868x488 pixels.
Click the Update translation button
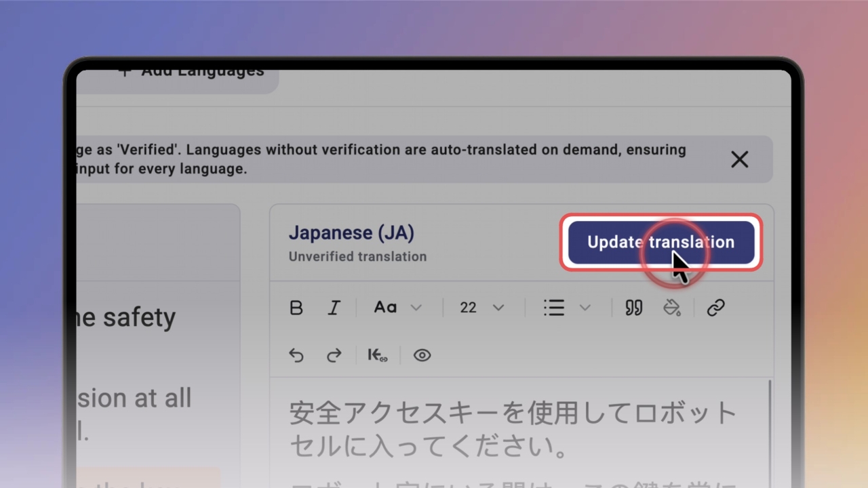(x=661, y=242)
